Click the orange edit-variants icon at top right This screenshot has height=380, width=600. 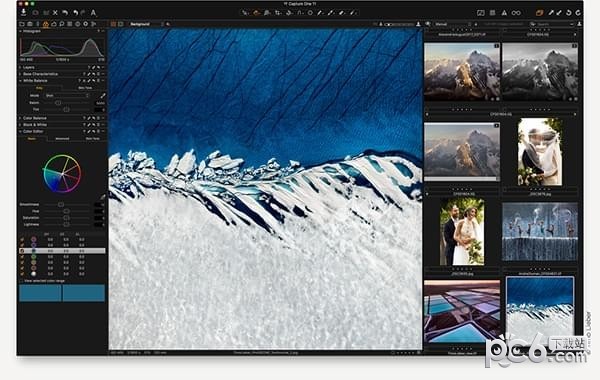pos(540,13)
